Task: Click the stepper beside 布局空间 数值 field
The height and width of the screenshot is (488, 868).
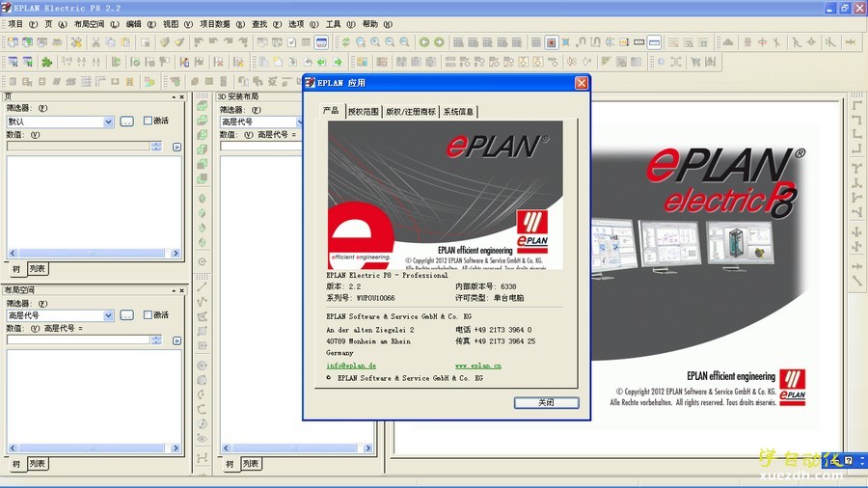Action: pyautogui.click(x=156, y=339)
